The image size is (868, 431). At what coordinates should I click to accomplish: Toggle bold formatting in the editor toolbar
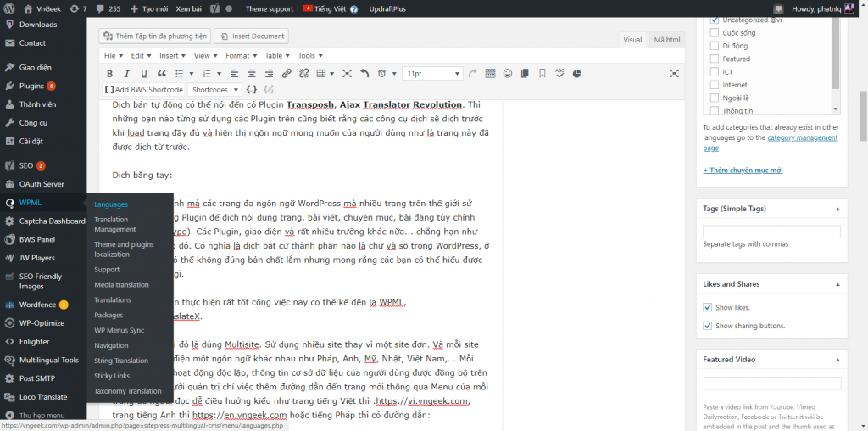coord(109,73)
